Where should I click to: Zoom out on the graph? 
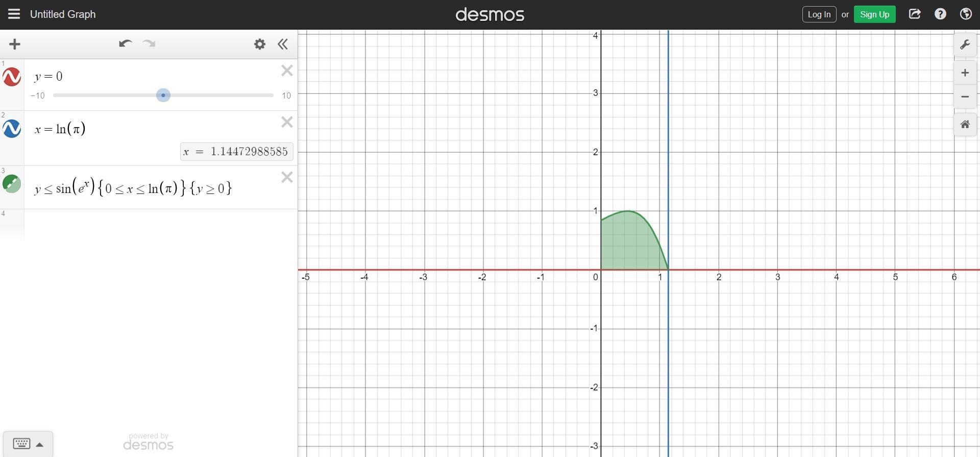pos(965,97)
